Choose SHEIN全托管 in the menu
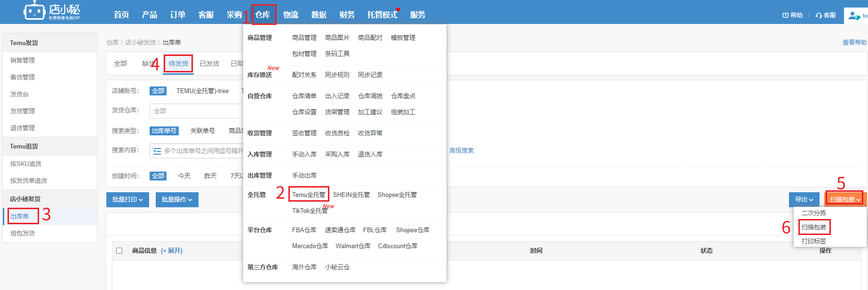 [351, 195]
